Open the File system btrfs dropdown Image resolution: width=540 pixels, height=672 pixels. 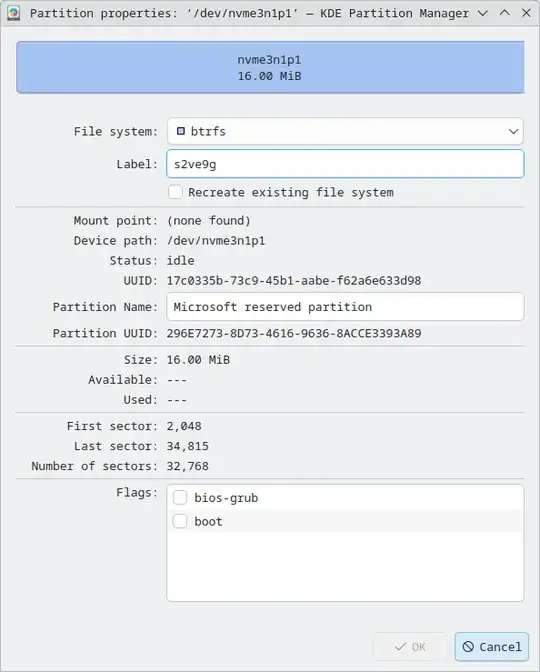(345, 131)
